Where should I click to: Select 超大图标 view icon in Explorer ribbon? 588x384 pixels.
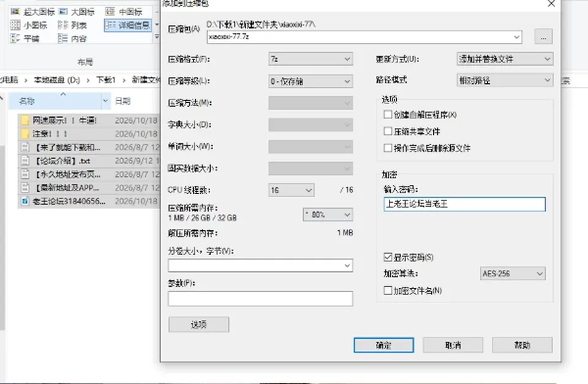[15, 12]
